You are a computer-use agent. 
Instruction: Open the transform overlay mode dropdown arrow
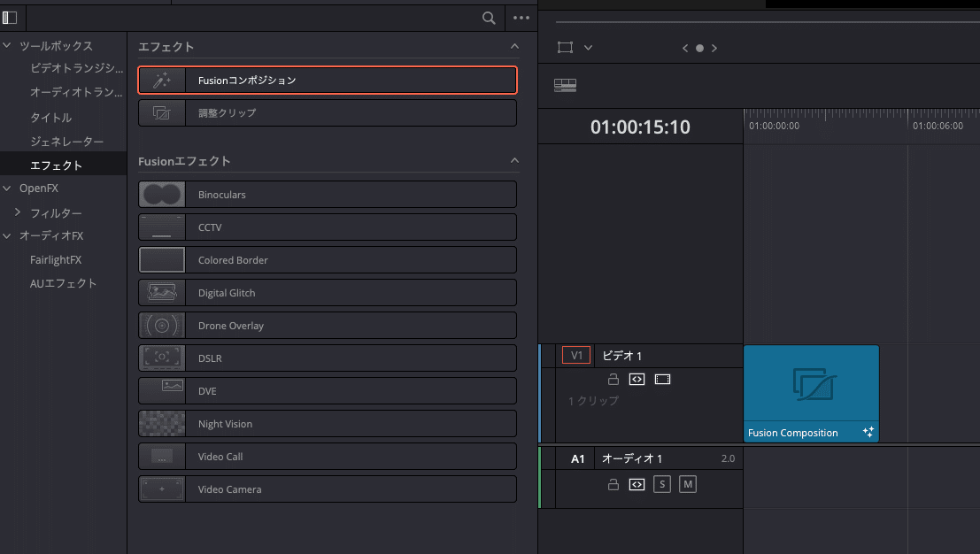click(x=588, y=48)
